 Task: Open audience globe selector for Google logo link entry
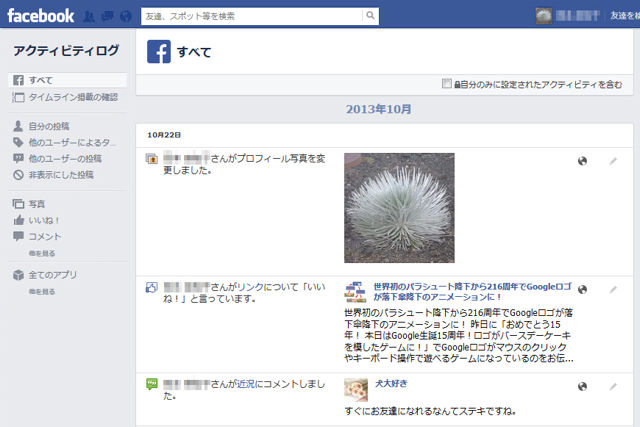click(x=582, y=289)
